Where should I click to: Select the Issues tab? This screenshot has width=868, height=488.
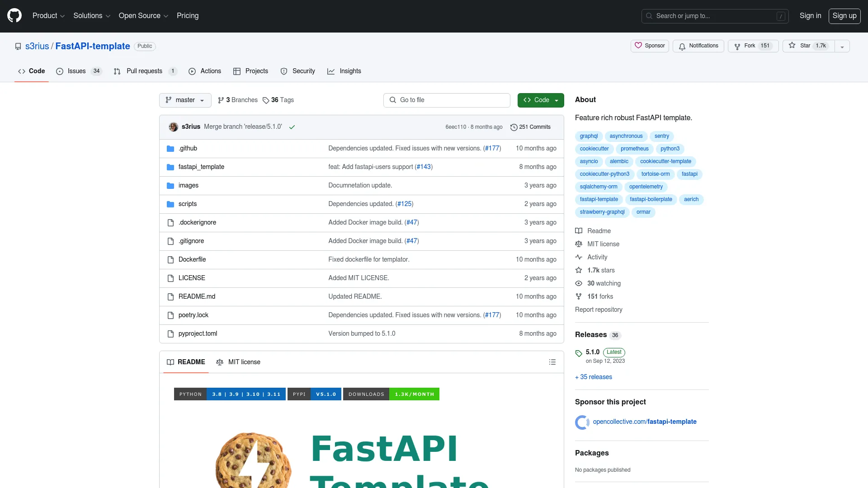76,71
